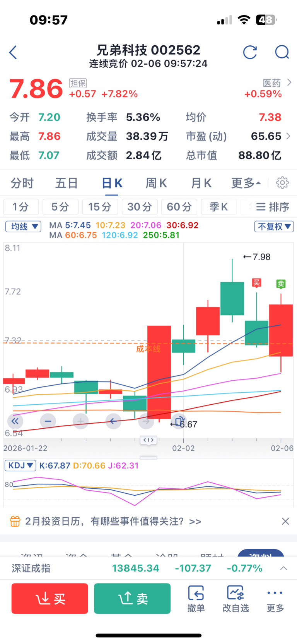Tap the back arrow icon
297x644 pixels.
tap(13, 52)
